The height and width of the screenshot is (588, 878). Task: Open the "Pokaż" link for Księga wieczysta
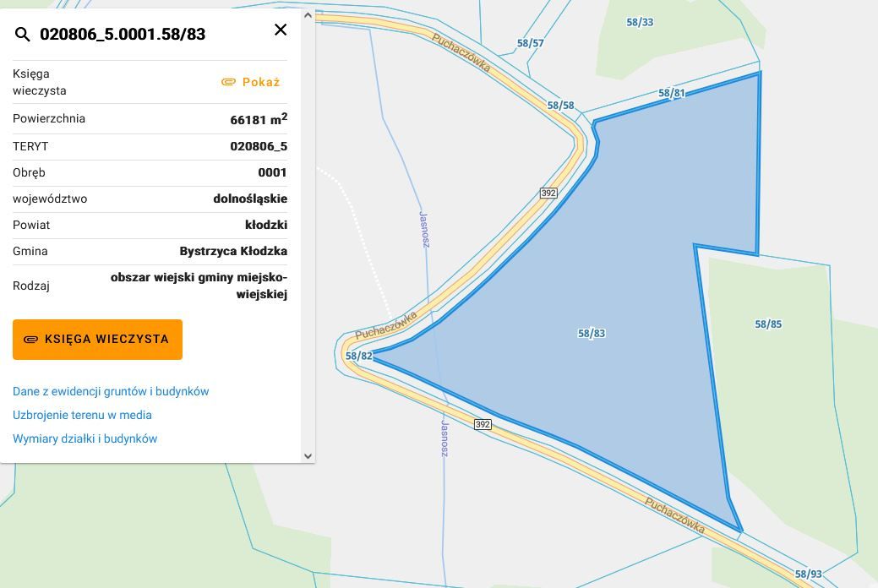click(260, 82)
